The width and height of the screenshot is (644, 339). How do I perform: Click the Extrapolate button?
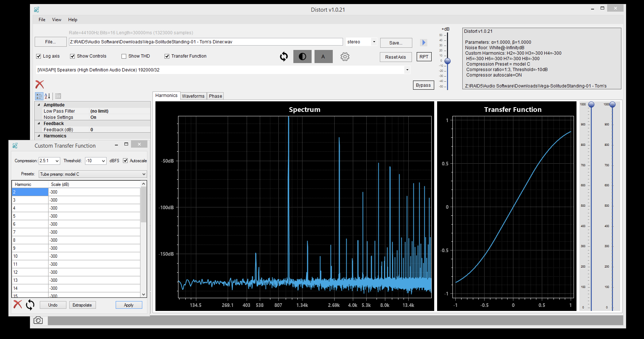coord(82,305)
